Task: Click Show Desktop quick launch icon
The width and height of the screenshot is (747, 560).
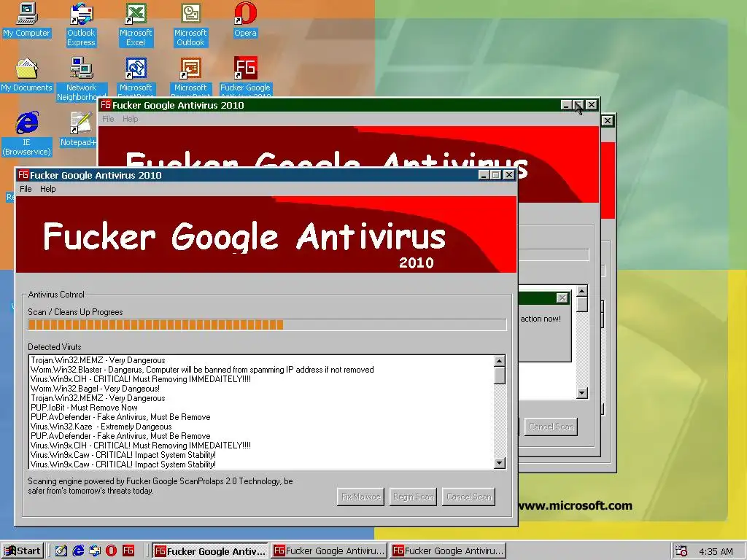Action: click(61, 551)
